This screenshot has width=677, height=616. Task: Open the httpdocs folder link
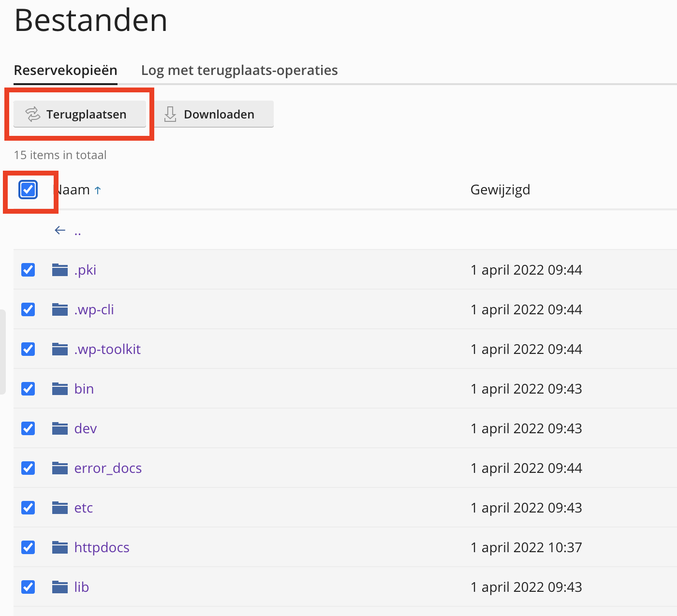[102, 547]
